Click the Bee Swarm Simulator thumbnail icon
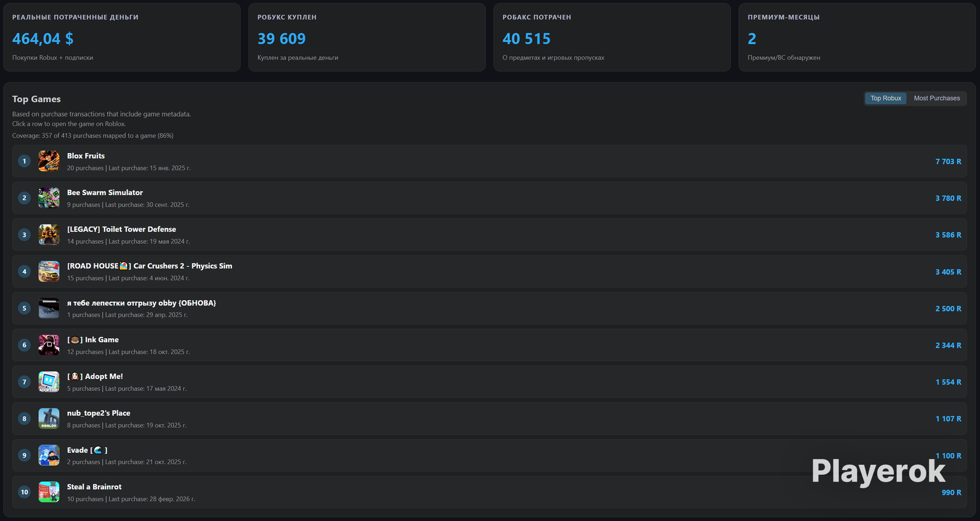This screenshot has width=980, height=521. pos(49,198)
